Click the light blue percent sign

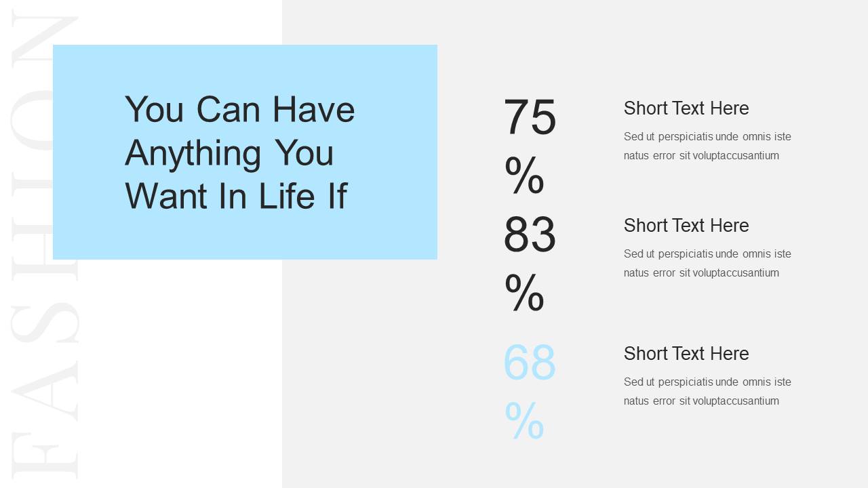524,421
